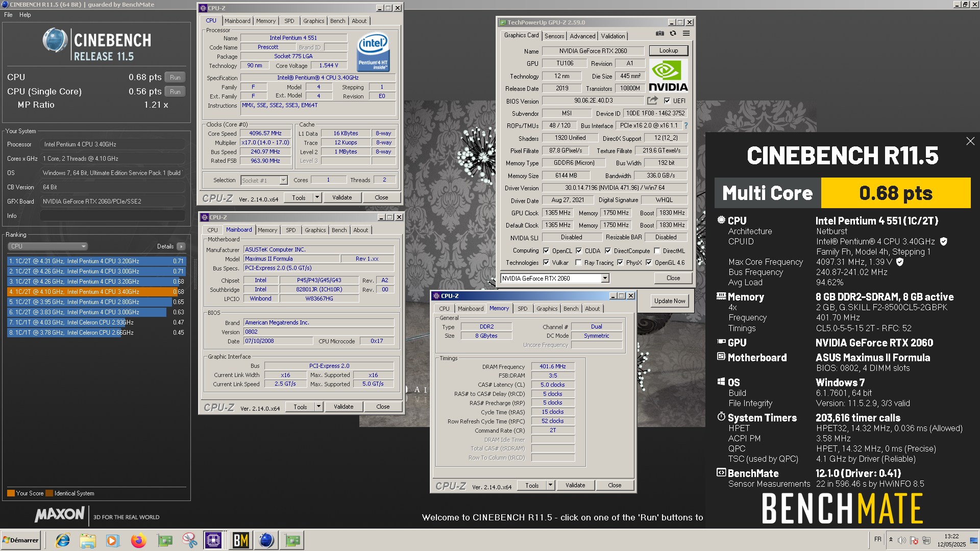980x551 pixels.
Task: Click the Démarrer start button
Action: tap(20, 540)
